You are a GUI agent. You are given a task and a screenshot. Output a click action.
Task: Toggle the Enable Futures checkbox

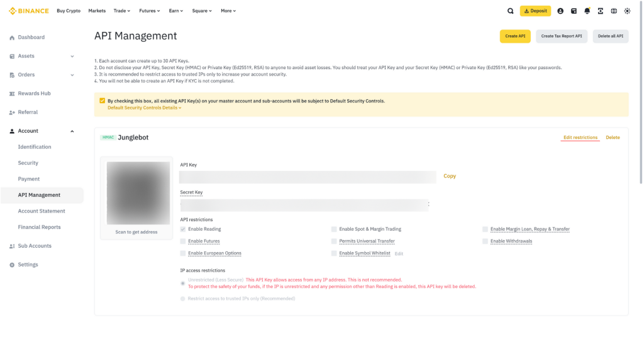(183, 241)
